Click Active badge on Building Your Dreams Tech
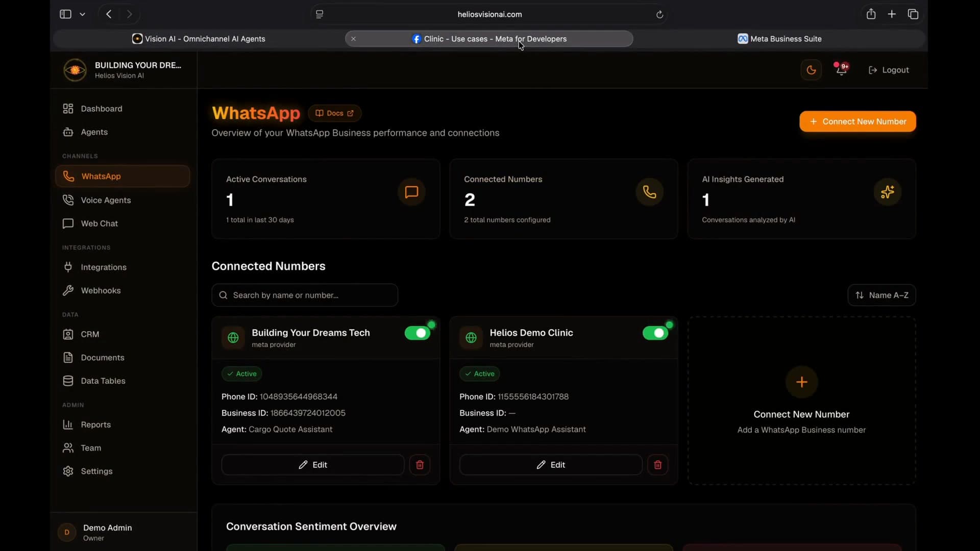This screenshot has height=551, width=980. click(x=242, y=374)
